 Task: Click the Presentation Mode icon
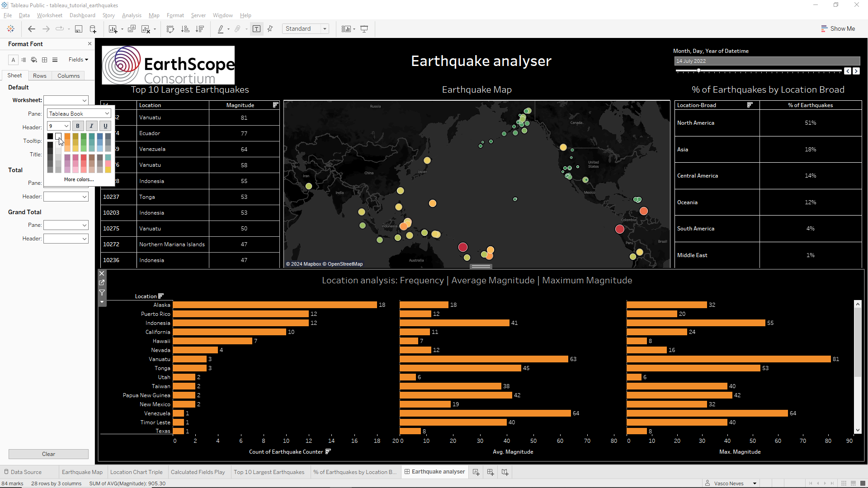click(x=364, y=29)
